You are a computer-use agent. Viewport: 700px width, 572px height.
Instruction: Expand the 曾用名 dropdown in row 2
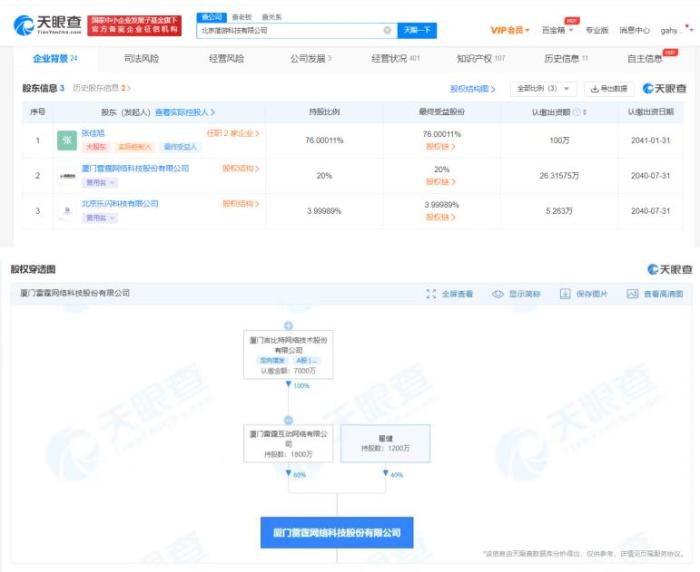100,182
